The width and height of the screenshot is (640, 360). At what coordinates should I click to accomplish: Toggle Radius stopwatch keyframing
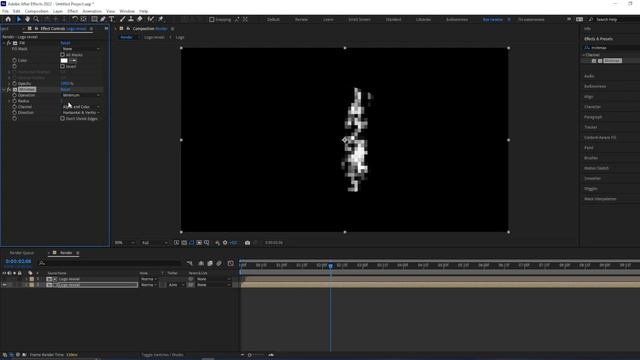(x=15, y=101)
